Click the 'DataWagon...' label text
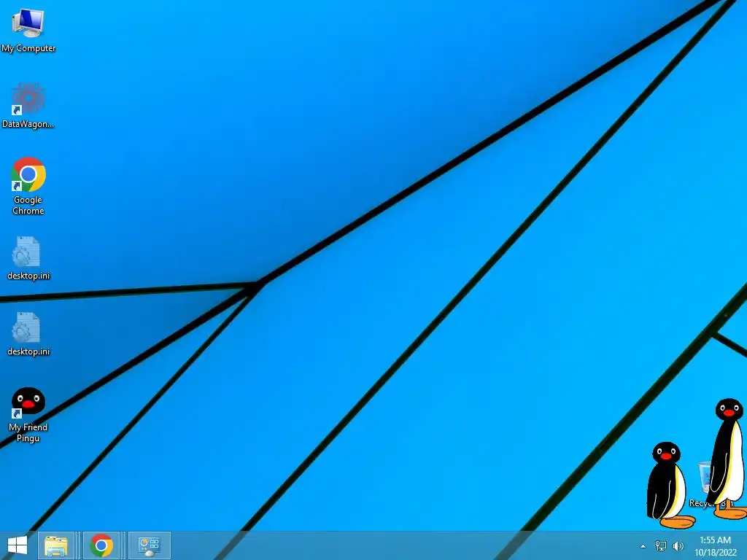The image size is (747, 560). (28, 124)
